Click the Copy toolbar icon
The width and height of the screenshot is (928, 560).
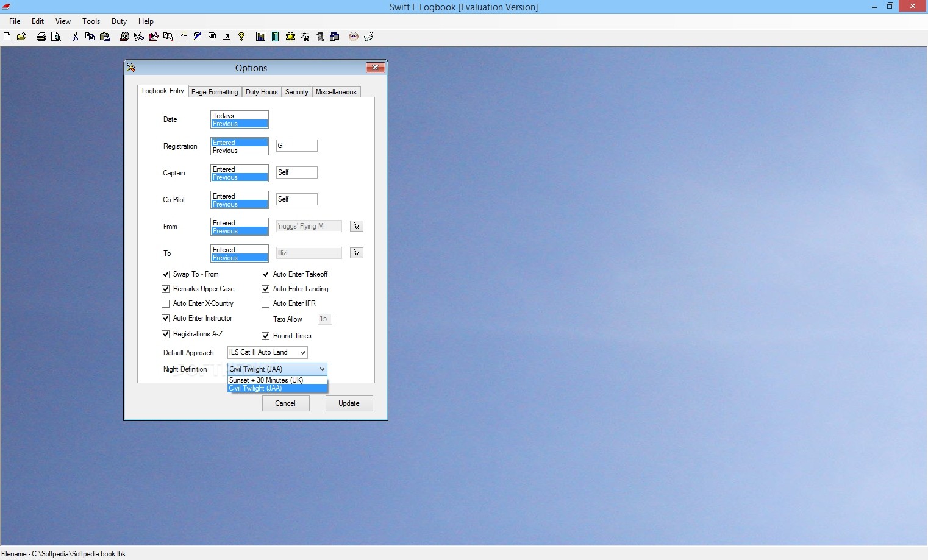point(90,37)
